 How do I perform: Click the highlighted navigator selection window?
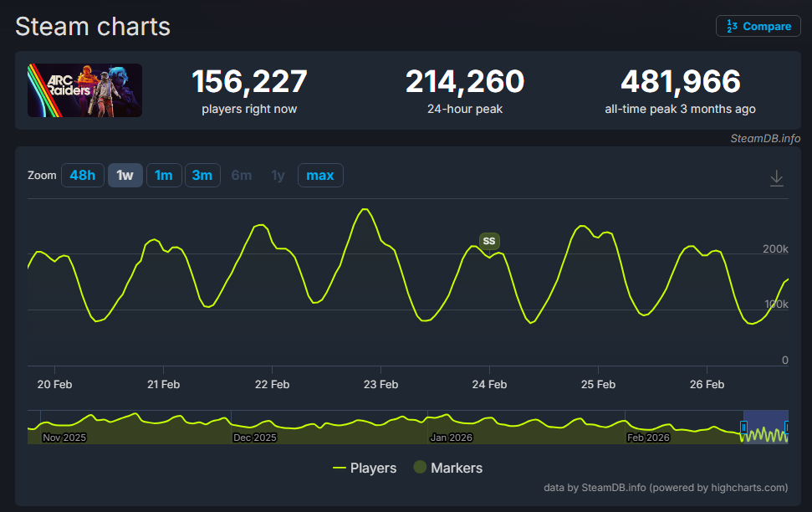[x=765, y=427]
